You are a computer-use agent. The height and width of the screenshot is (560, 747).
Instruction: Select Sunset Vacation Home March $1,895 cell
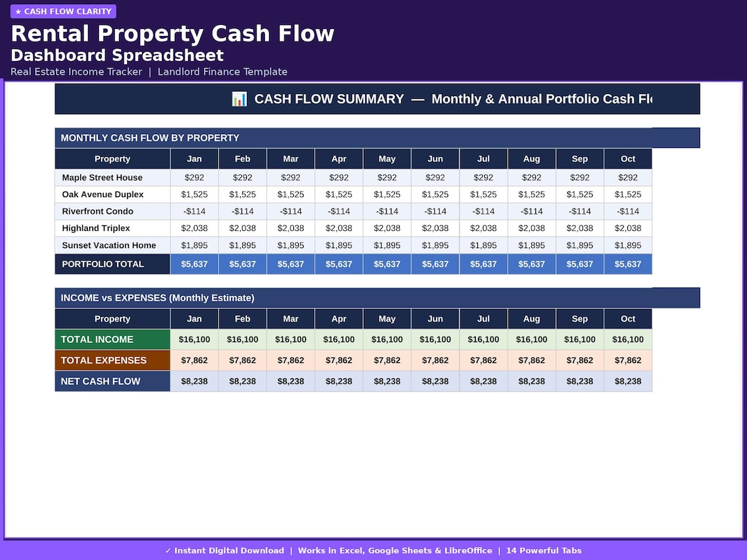290,245
